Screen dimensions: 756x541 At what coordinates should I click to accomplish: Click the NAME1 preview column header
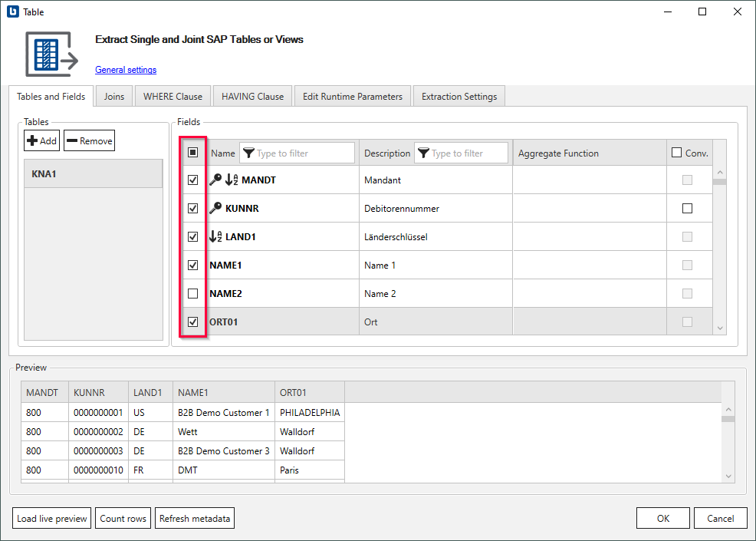coord(224,392)
